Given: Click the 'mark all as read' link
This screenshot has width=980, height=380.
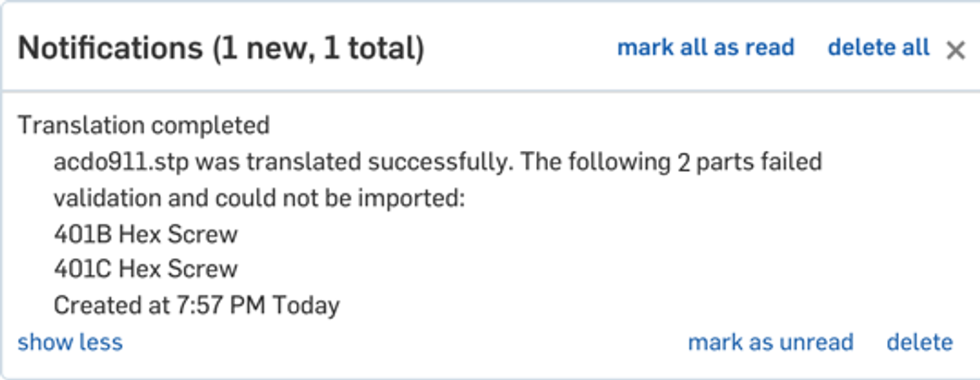Looking at the screenshot, I should 706,47.
